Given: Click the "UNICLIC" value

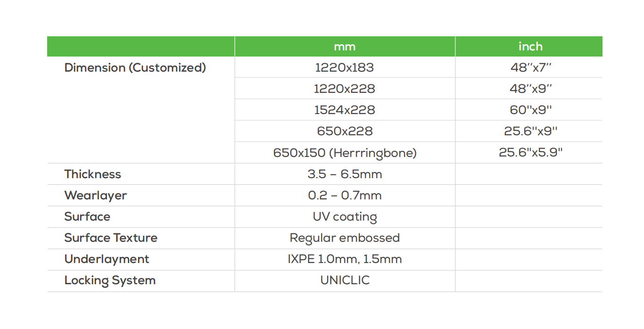Looking at the screenshot, I should (x=345, y=280).
